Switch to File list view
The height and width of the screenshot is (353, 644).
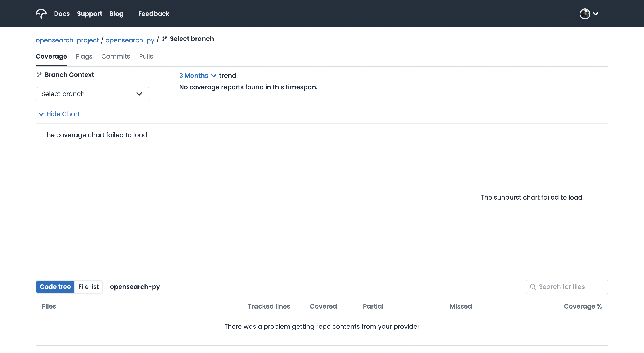point(88,287)
